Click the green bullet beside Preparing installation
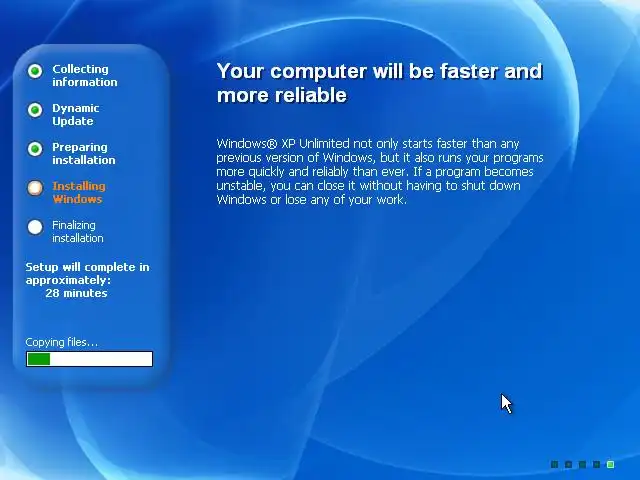Image resolution: width=640 pixels, height=480 pixels. 35,149
